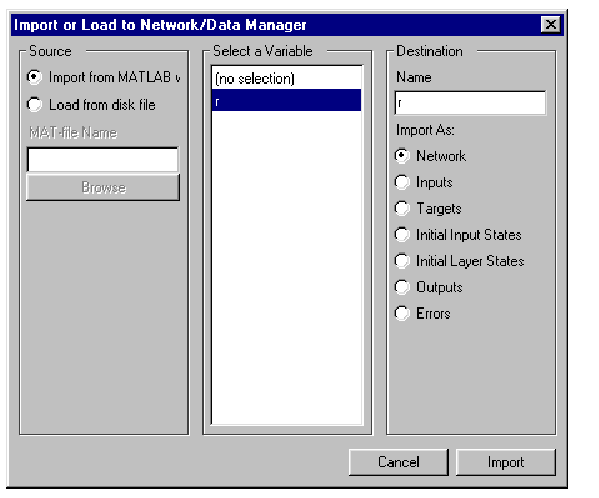This screenshot has width=599, height=498.
Task: Select variable r in the list
Action: (x=286, y=100)
